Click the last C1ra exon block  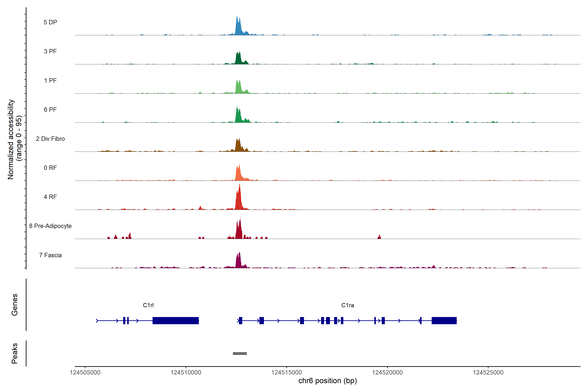point(444,320)
